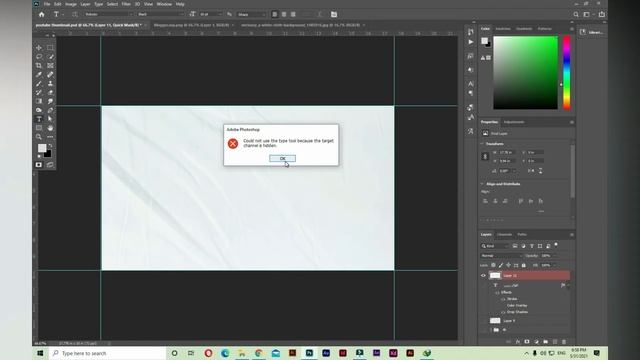
Task: Open the File menu
Action: coord(47,4)
